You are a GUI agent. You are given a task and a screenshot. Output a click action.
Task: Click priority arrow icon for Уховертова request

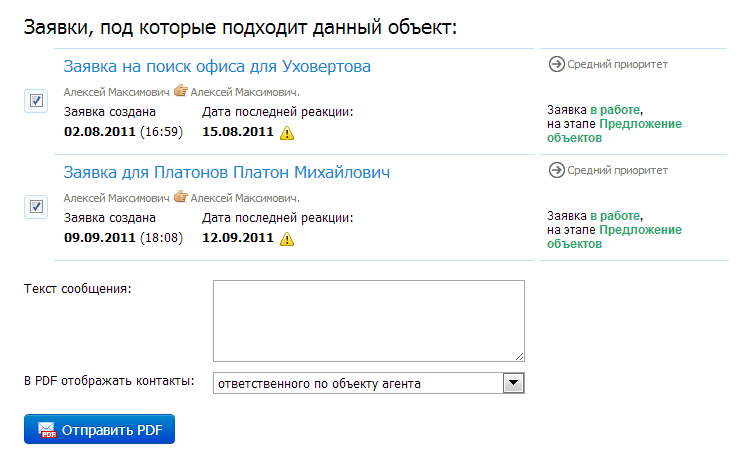click(556, 64)
